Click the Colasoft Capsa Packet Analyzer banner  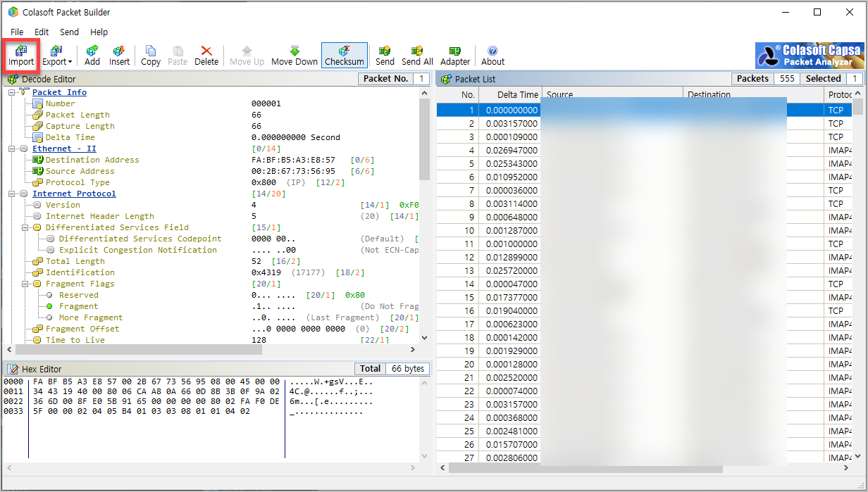(810, 56)
